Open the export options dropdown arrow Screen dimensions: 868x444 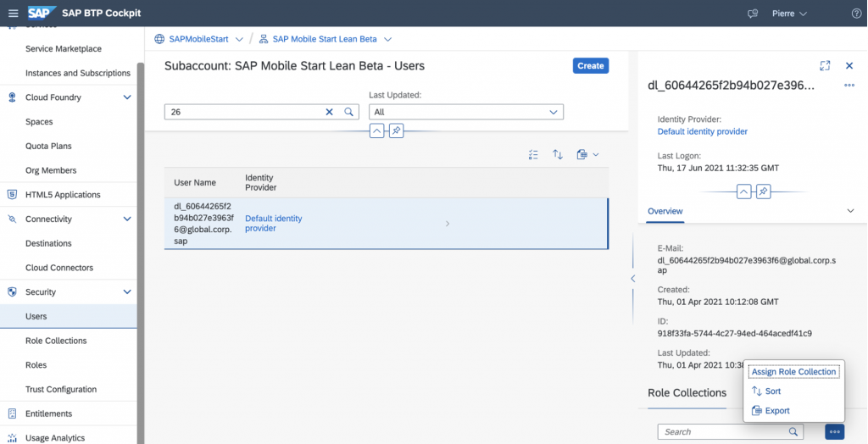tap(596, 155)
